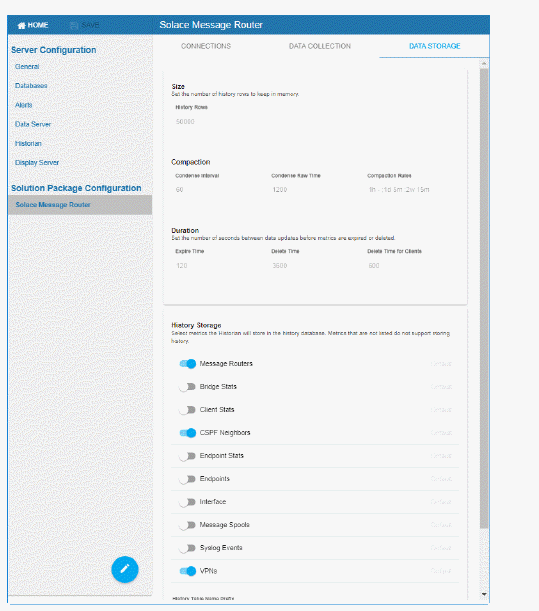The height and width of the screenshot is (611, 539).
Task: Click the scrollbar down arrow
Action: [484, 594]
